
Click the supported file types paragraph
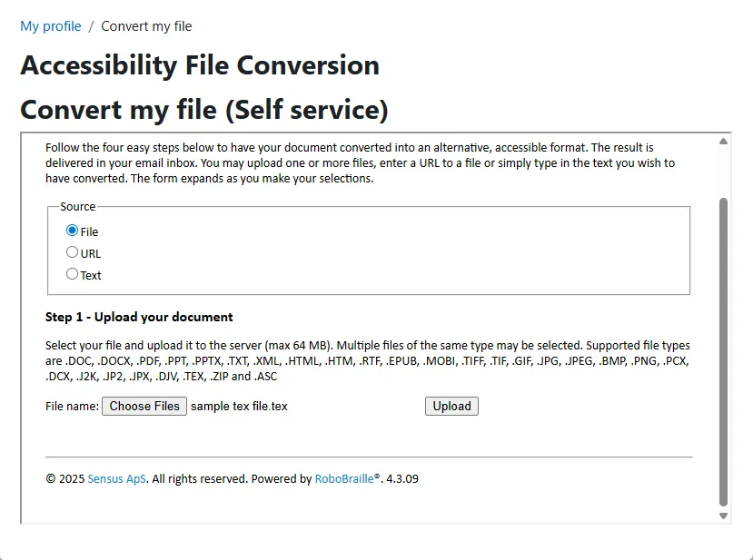368,360
